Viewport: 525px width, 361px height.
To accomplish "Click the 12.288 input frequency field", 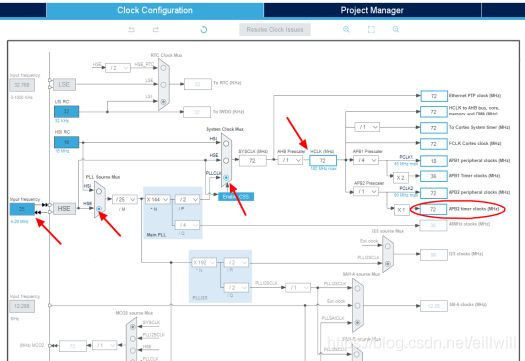I will 22,306.
